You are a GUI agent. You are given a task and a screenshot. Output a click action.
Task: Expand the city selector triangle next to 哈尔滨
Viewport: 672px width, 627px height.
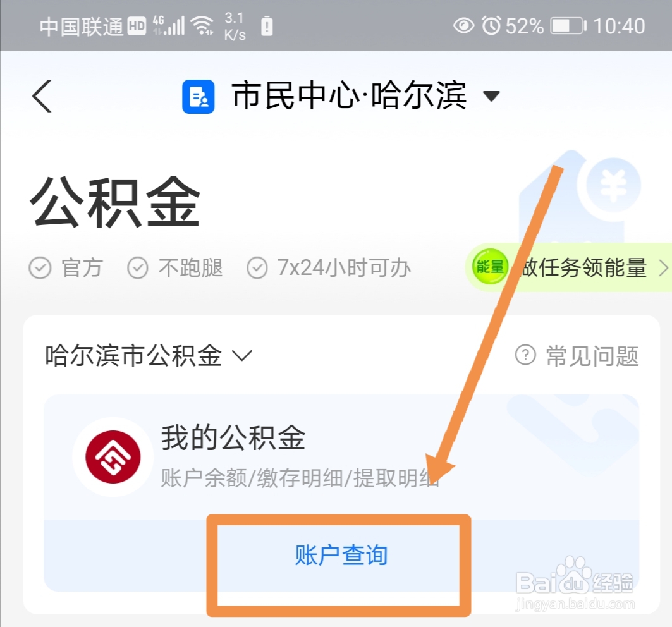(491, 96)
